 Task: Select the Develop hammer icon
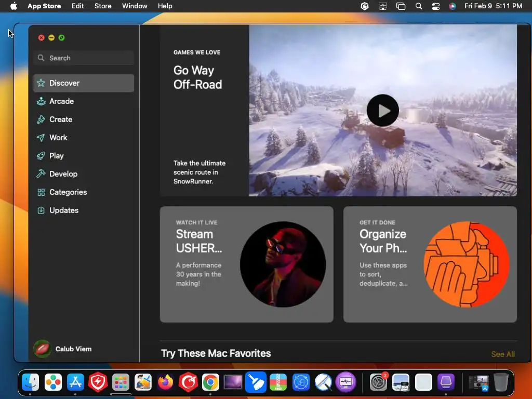pyautogui.click(x=41, y=174)
